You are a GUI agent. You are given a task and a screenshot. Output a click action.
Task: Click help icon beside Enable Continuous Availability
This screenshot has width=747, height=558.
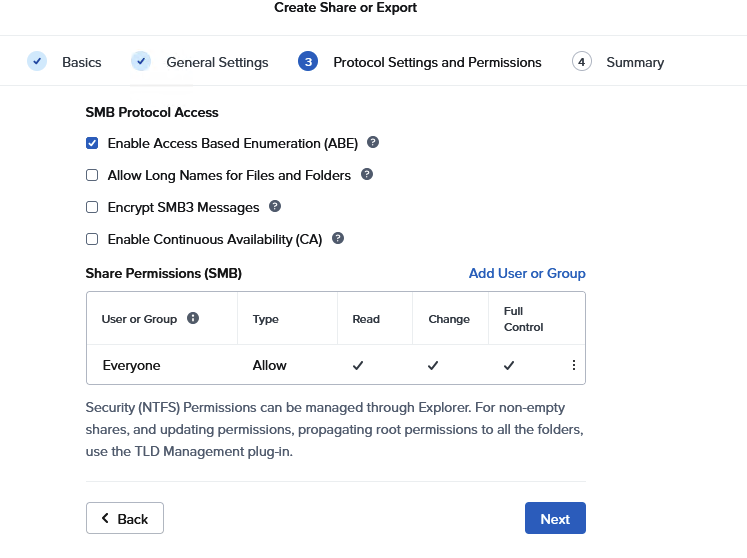point(338,239)
